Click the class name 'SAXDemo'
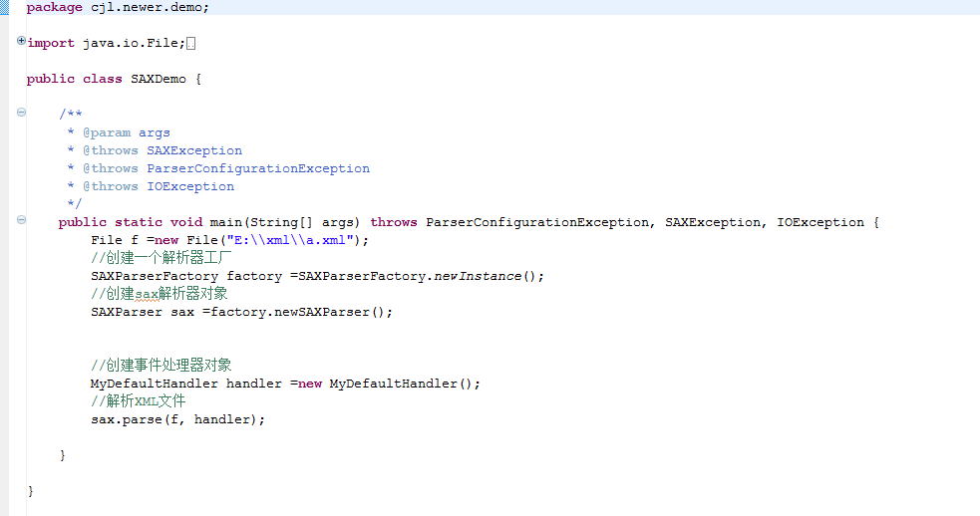 point(159,79)
